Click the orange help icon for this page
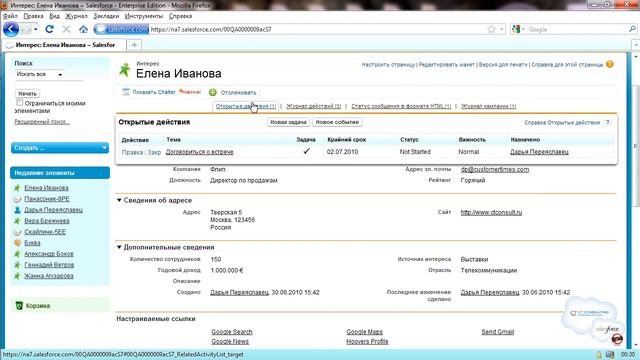 click(x=609, y=64)
